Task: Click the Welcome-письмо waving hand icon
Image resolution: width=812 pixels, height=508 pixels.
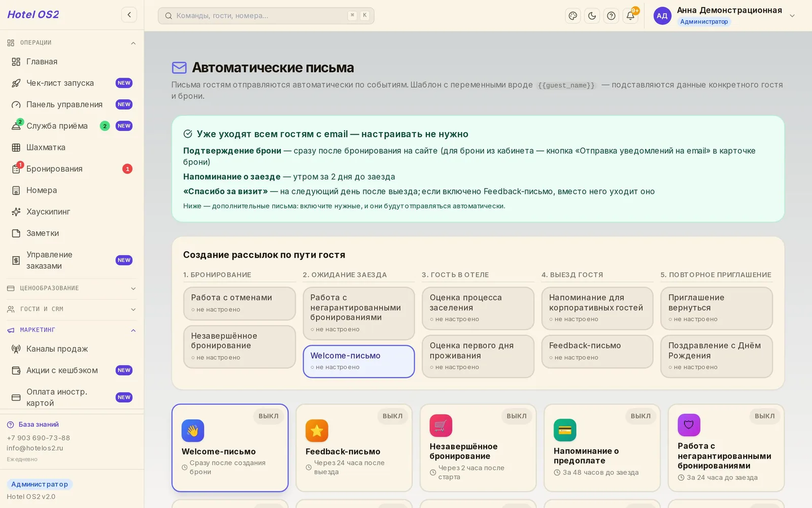Action: point(193,431)
